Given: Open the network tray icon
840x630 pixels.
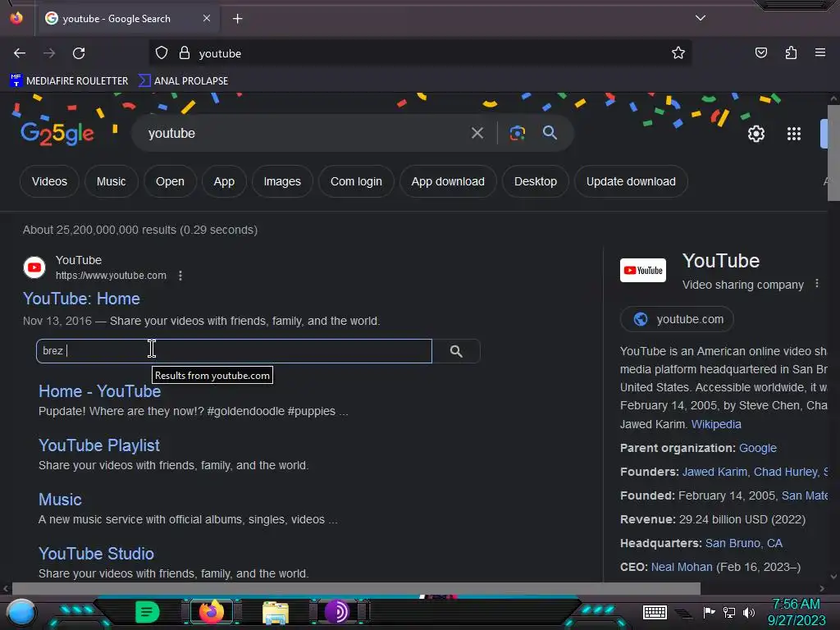Looking at the screenshot, I should point(728,612).
